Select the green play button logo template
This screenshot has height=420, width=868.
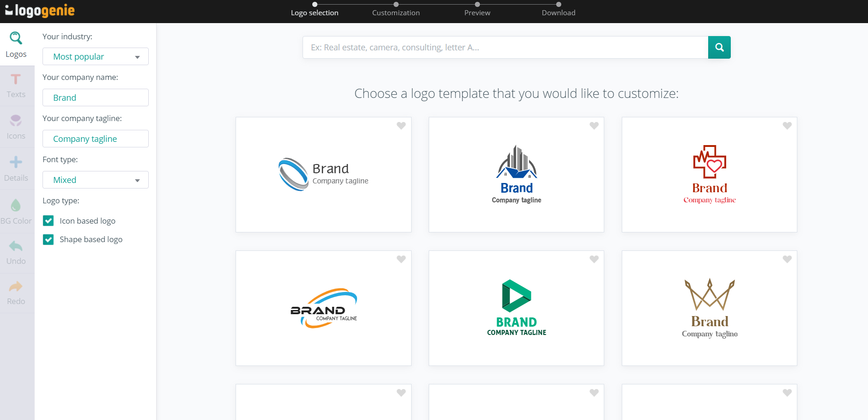pyautogui.click(x=516, y=308)
